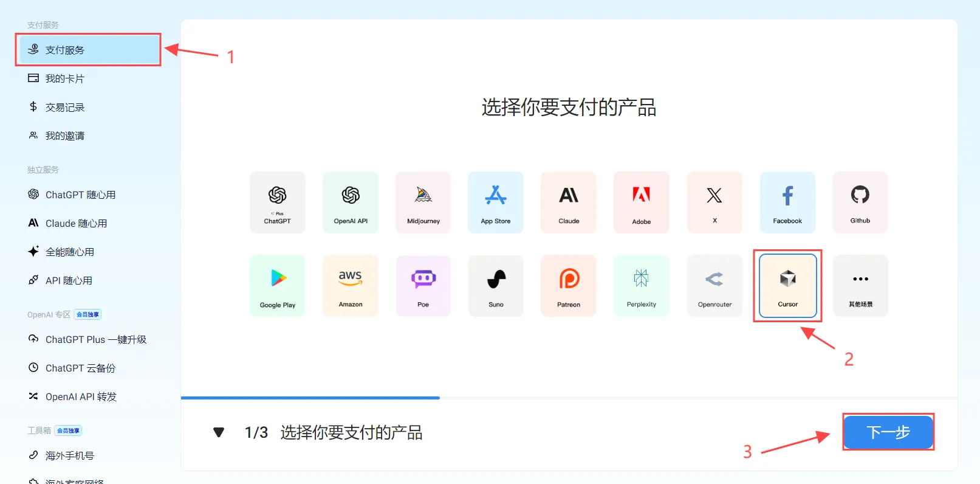Click the 选择你要支付的产品 main heading
This screenshot has height=484, width=980.
tap(569, 108)
